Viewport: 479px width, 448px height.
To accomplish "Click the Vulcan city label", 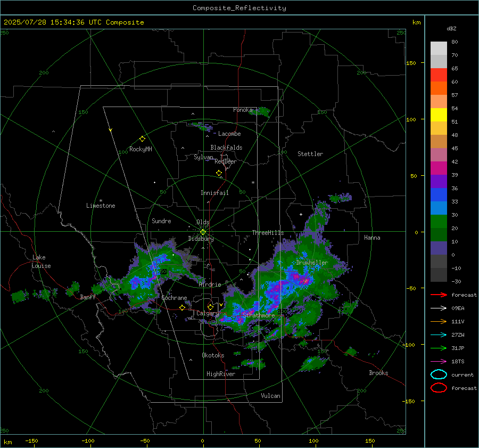I will [x=270, y=396].
